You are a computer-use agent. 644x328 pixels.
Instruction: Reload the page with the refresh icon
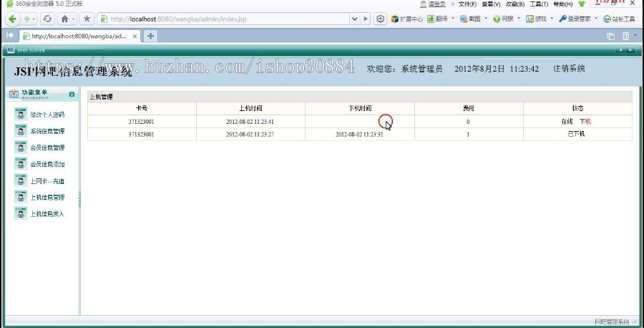(48, 19)
